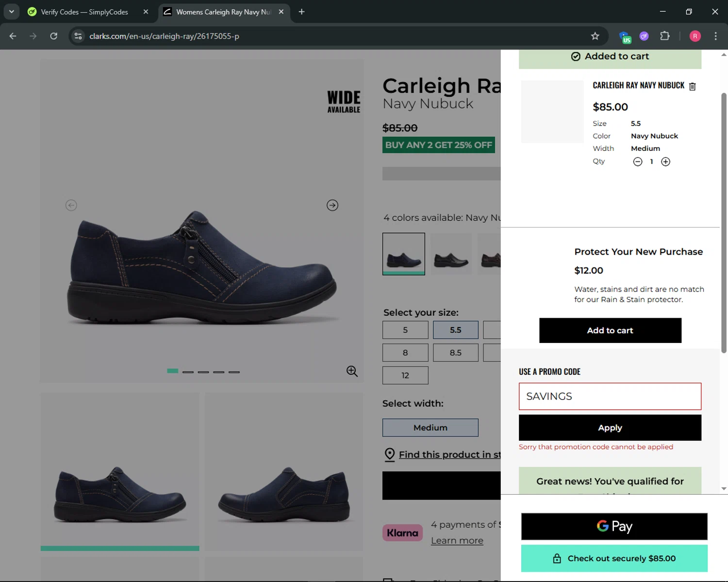Open the reverse-side shoe thumbnail
Viewport: 728px width, 582px height.
pyautogui.click(x=284, y=471)
